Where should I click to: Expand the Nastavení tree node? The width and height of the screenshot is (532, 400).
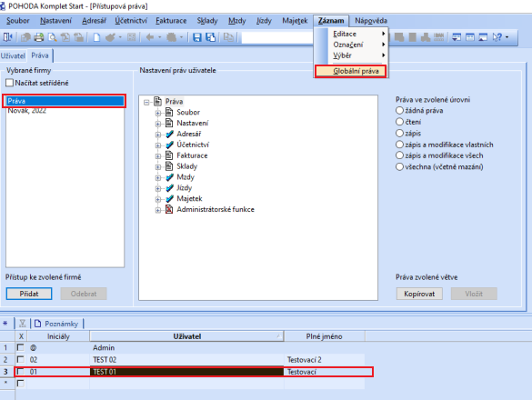click(x=158, y=124)
